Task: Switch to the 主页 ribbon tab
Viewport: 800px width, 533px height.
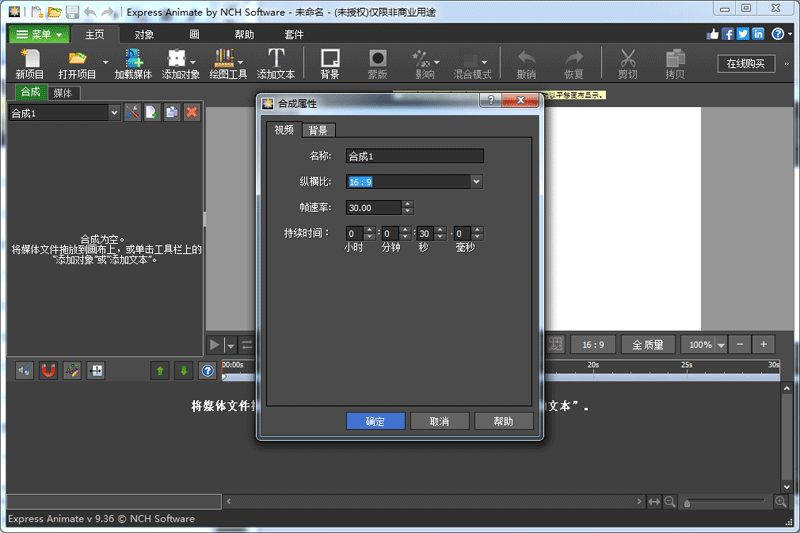Action: tap(95, 34)
